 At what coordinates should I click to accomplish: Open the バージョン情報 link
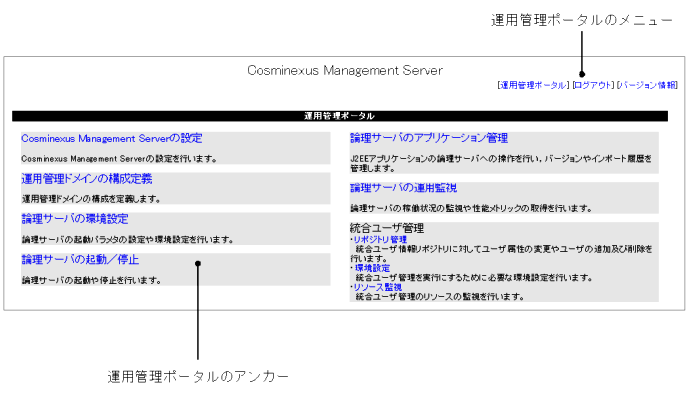point(647,85)
